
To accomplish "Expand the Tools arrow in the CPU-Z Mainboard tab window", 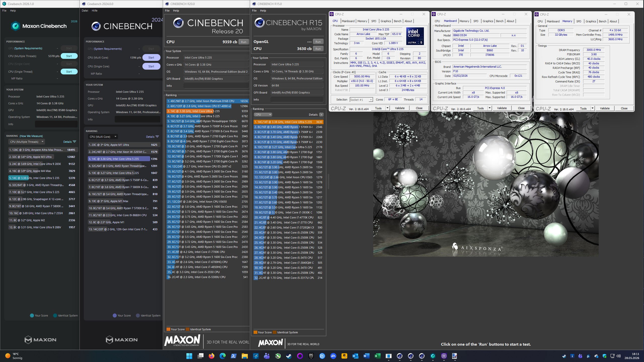I will (490, 108).
